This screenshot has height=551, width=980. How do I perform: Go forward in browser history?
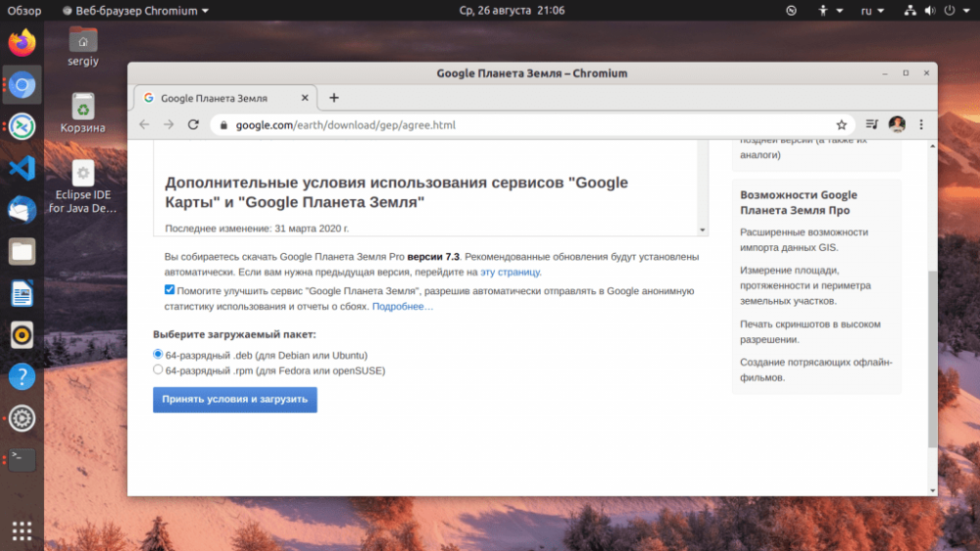pos(169,125)
